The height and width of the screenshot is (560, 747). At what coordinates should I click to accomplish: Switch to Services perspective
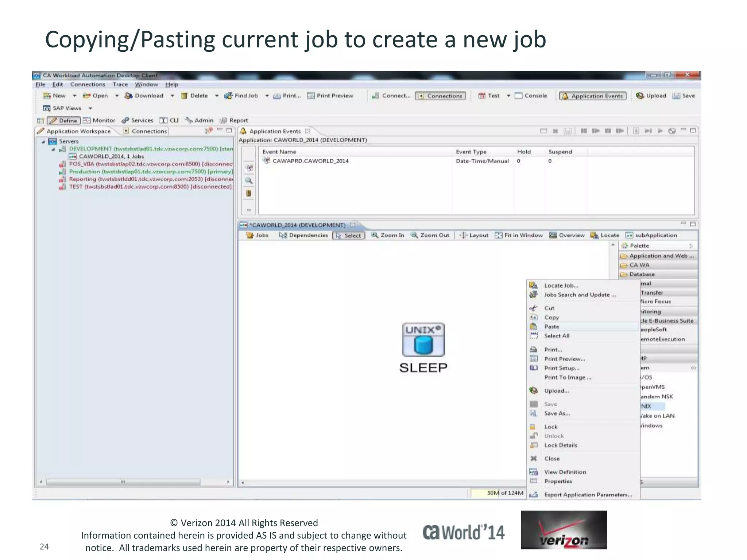coord(138,120)
